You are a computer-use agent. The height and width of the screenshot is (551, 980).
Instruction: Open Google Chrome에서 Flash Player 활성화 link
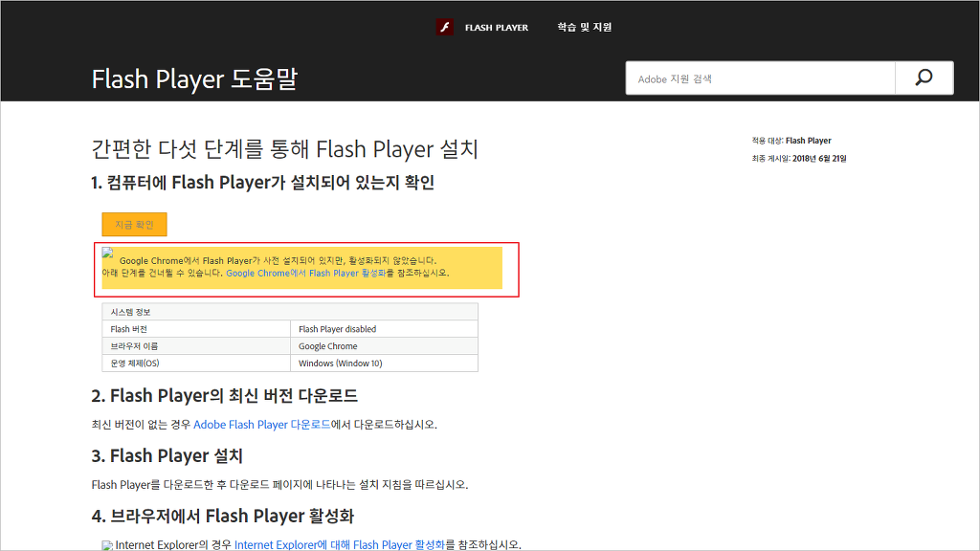click(305, 273)
